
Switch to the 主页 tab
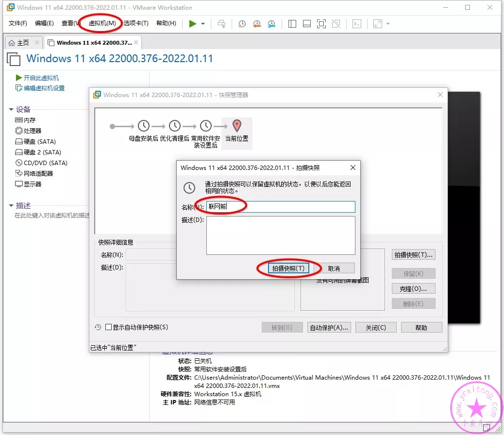[19, 43]
